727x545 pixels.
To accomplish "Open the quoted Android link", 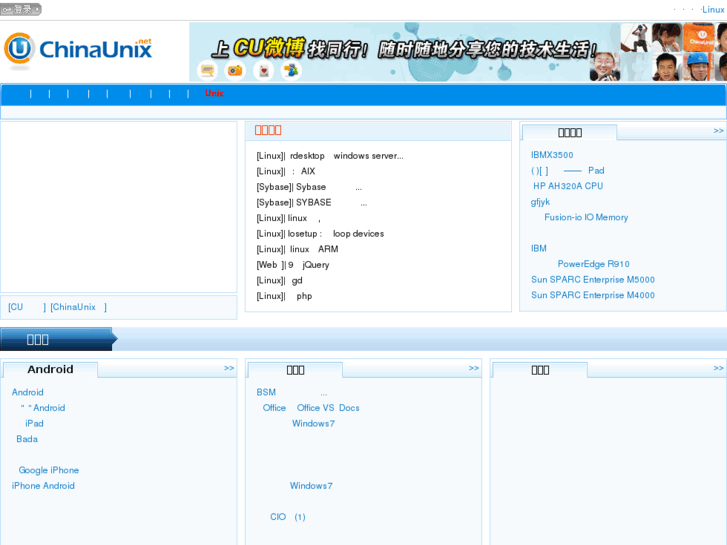I will 43,408.
